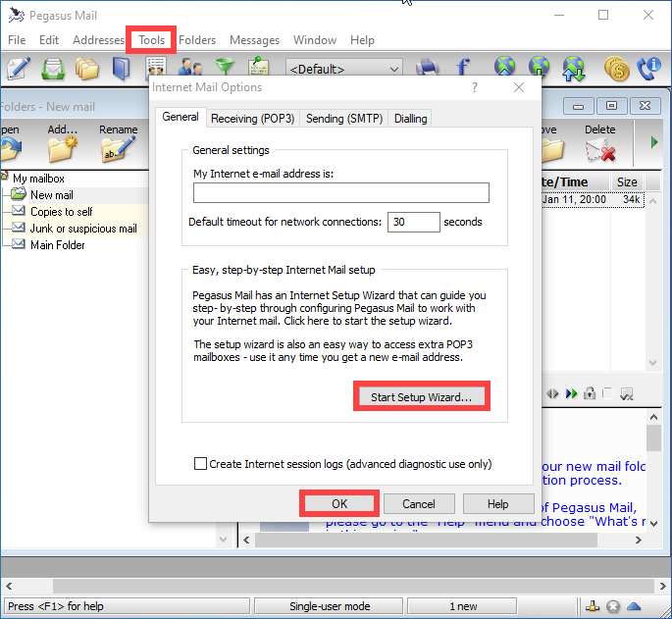The image size is (672, 619).
Task: Click the telephone info icon in toolbar
Action: point(648,69)
